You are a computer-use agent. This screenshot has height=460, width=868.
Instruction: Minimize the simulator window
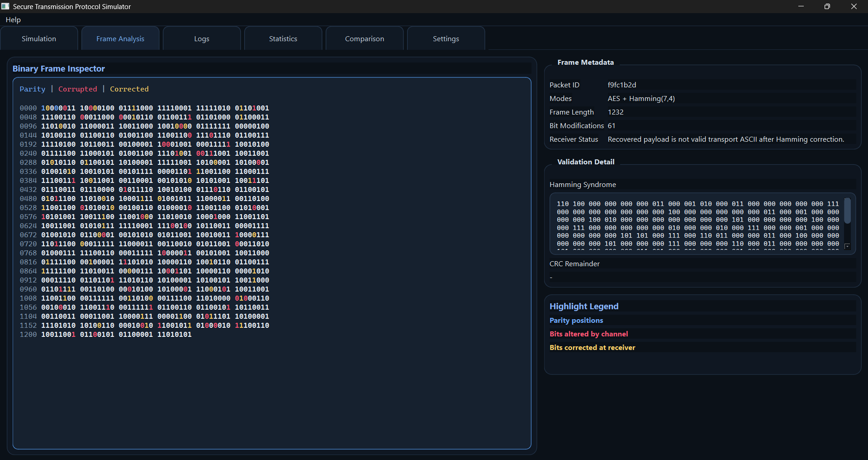(801, 6)
